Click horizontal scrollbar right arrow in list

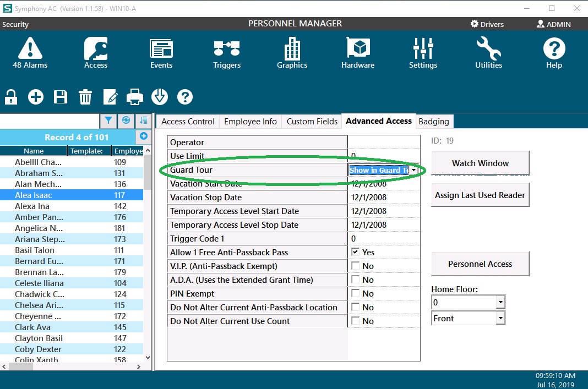point(139,366)
